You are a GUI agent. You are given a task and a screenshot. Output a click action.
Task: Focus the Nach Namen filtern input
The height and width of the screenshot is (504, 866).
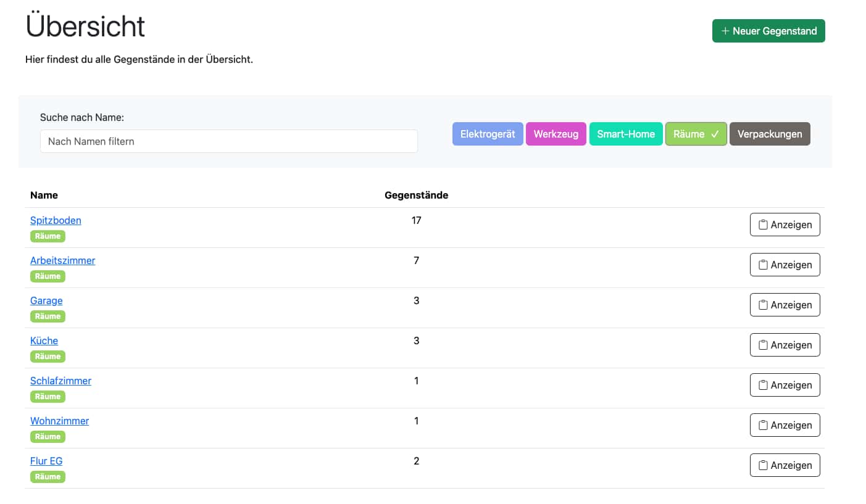coord(229,141)
